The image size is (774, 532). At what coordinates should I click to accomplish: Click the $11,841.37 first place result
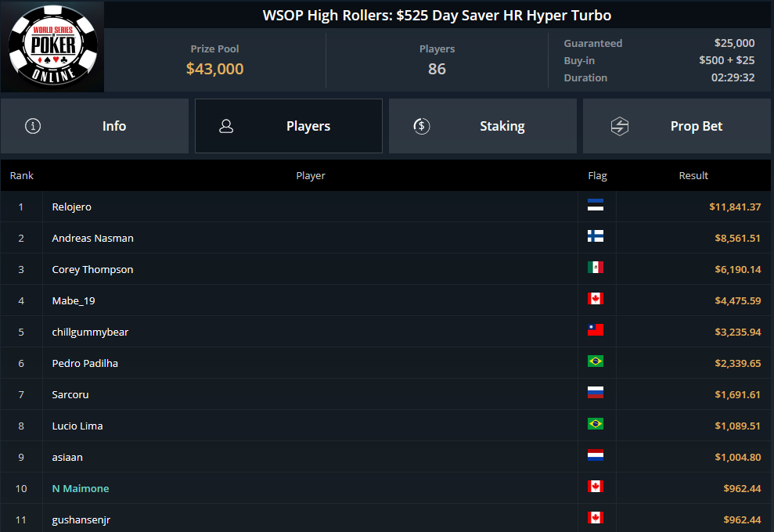[735, 207]
